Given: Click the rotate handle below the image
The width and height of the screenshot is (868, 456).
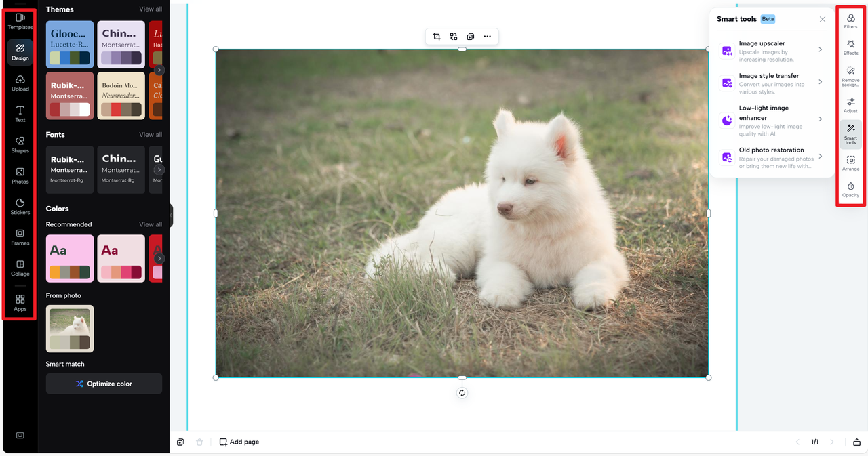Looking at the screenshot, I should tap(462, 393).
